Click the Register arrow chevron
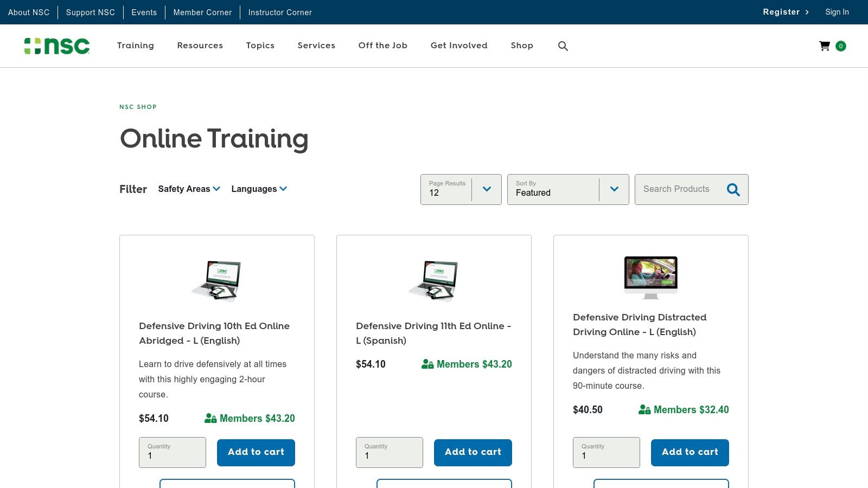868x488 pixels. coord(807,12)
